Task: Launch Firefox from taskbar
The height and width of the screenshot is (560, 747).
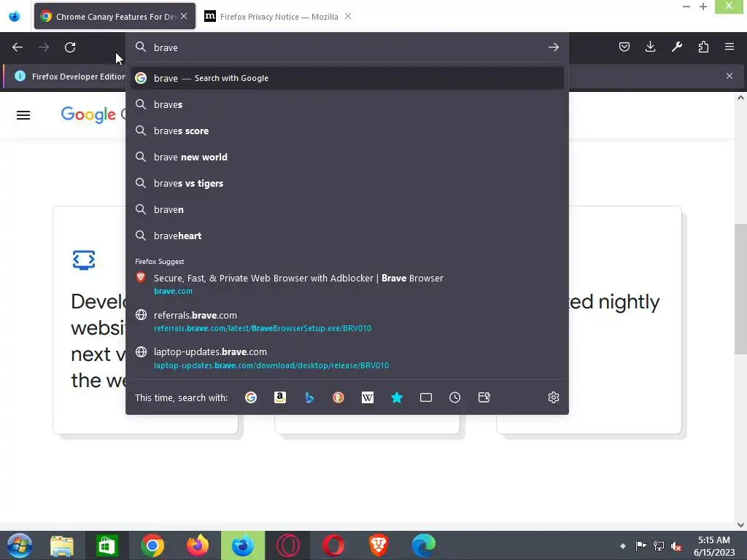Action: pyautogui.click(x=198, y=545)
